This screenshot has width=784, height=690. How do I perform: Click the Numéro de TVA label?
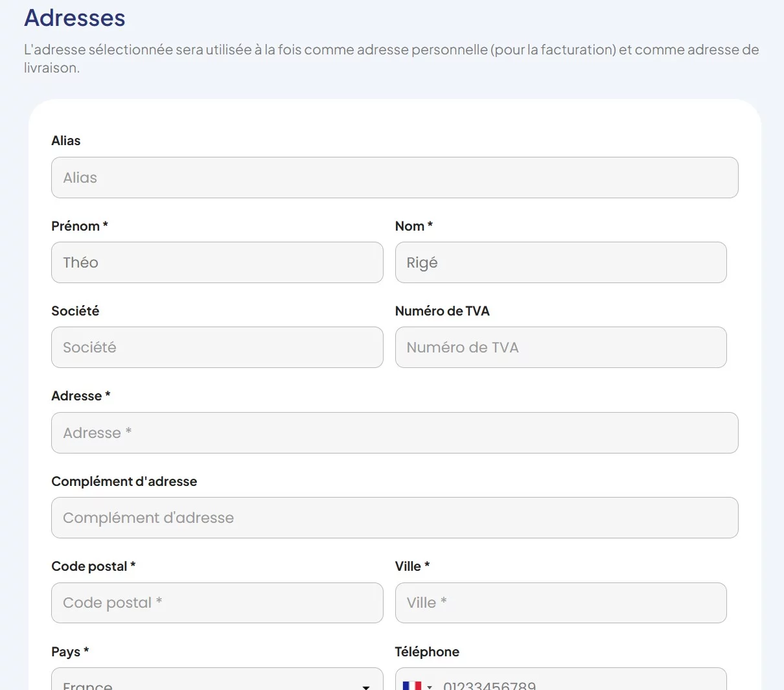coord(442,311)
